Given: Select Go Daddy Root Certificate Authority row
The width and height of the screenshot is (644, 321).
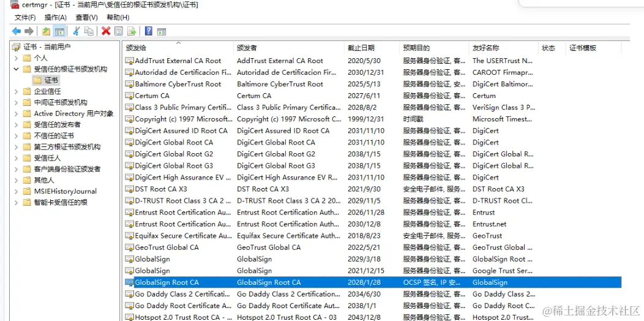Looking at the screenshot, I should tap(372, 306).
